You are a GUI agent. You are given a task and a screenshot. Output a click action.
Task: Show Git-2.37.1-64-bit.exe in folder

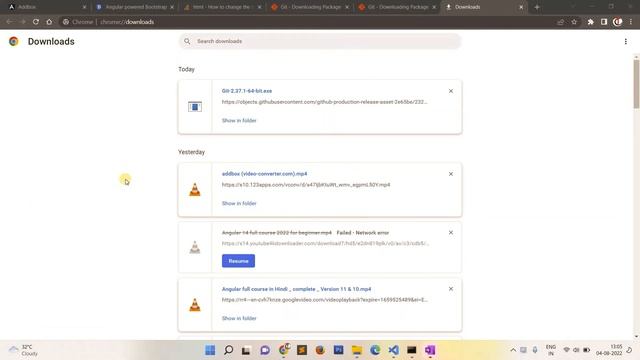tap(239, 120)
